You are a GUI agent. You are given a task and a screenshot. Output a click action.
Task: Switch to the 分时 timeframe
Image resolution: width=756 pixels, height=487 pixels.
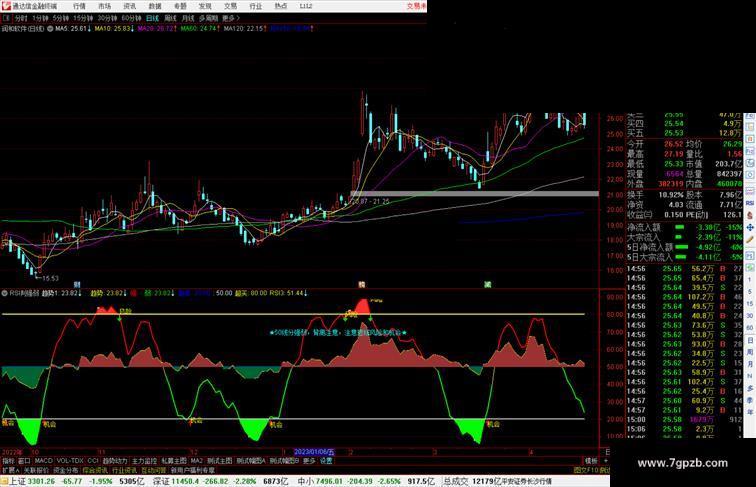click(21, 18)
